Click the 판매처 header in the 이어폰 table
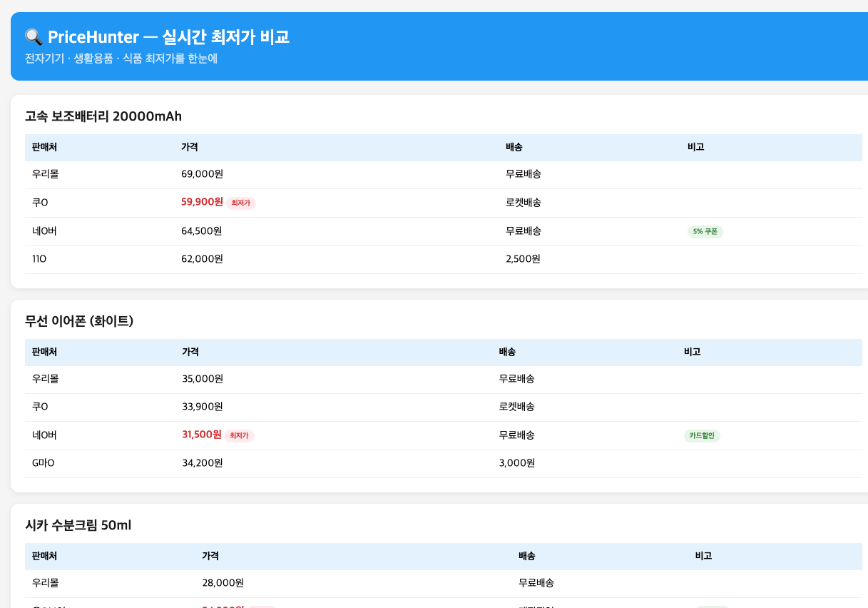 pos(44,352)
